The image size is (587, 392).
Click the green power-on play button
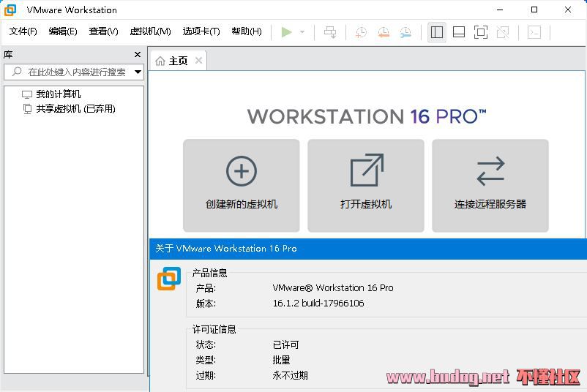(287, 32)
